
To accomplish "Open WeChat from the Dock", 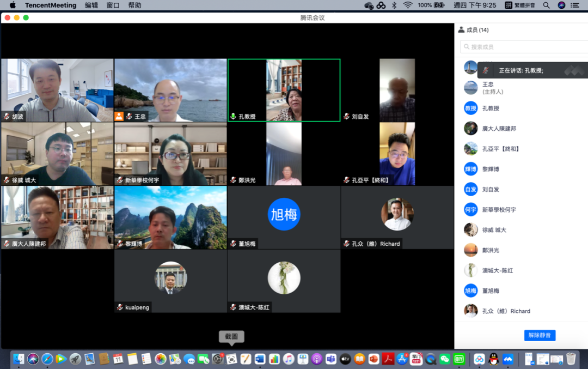I will click(445, 359).
